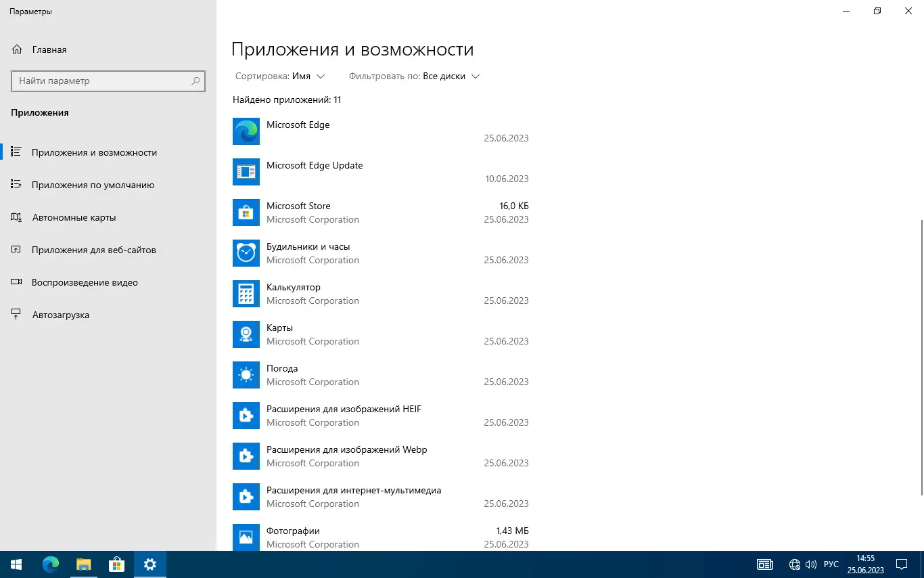Screen dimensions: 924x578
Task: Open Microsoft Store from the taskbar
Action: point(116,564)
